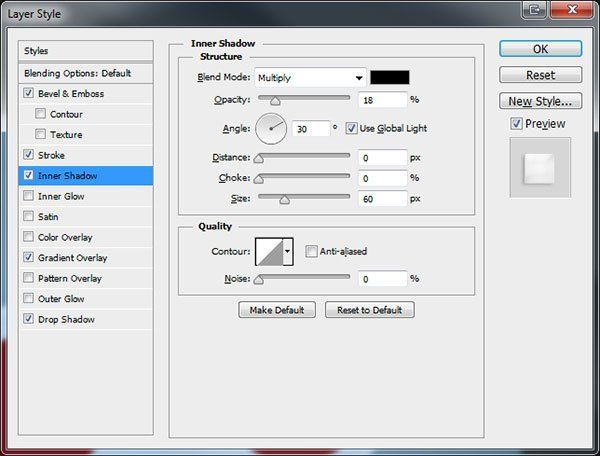
Task: Click the Noise slider handle
Action: tap(259, 280)
